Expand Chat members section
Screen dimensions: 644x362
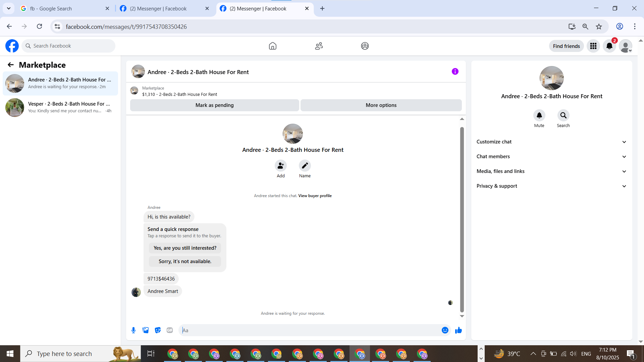(x=551, y=157)
